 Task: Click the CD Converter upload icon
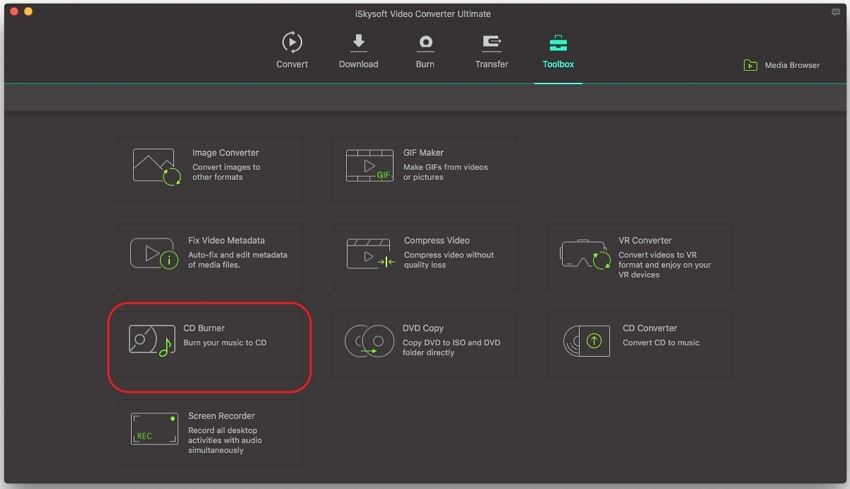[x=587, y=341]
